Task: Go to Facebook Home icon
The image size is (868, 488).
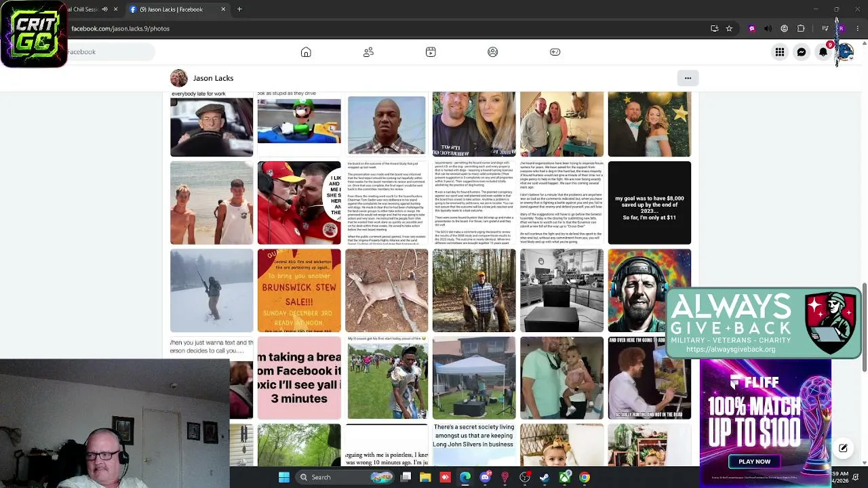Action: [x=306, y=52]
